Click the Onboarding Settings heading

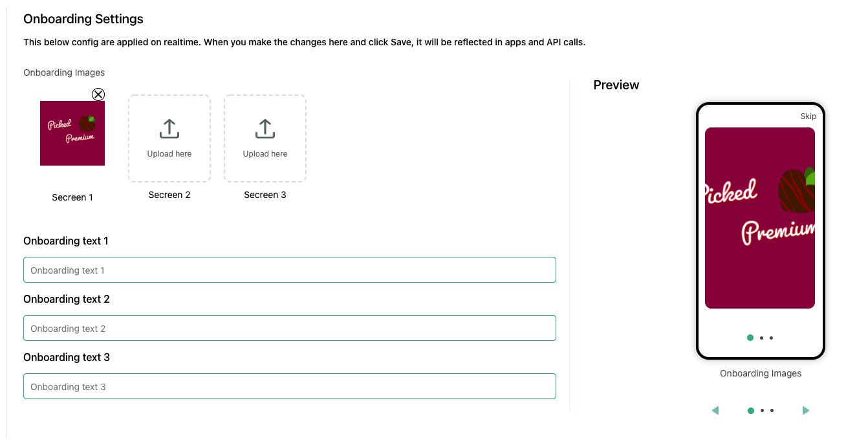83,19
